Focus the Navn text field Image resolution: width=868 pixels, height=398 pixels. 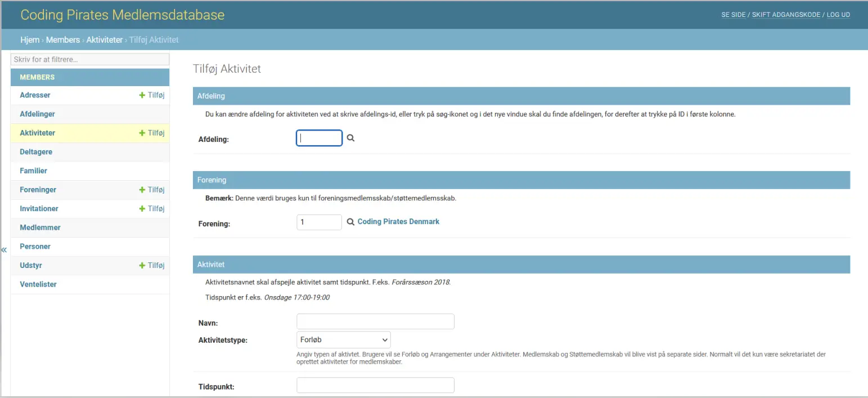point(375,321)
